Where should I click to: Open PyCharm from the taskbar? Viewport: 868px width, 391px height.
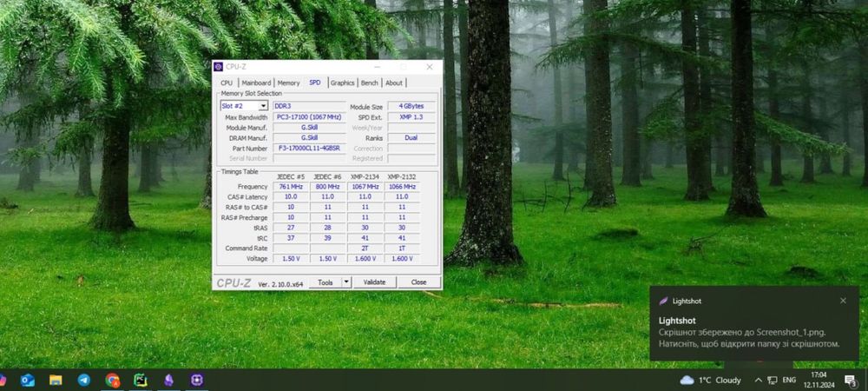point(141,380)
